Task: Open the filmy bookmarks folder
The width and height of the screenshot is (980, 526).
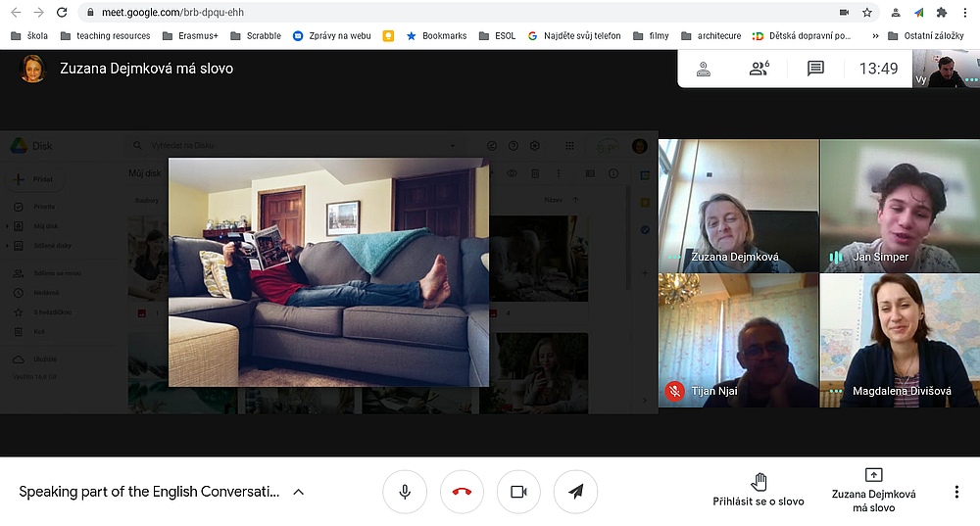Action: pyautogui.click(x=651, y=35)
